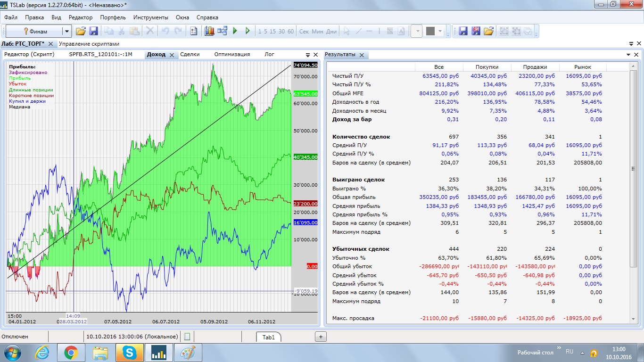This screenshot has height=362, width=644.
Task: Click the gray color swatch in toolbar
Action: click(x=430, y=32)
